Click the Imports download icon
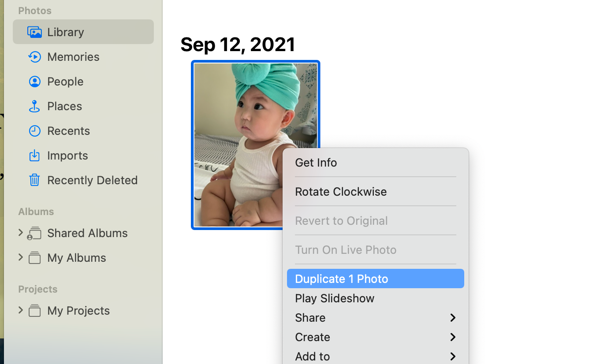 tap(34, 156)
